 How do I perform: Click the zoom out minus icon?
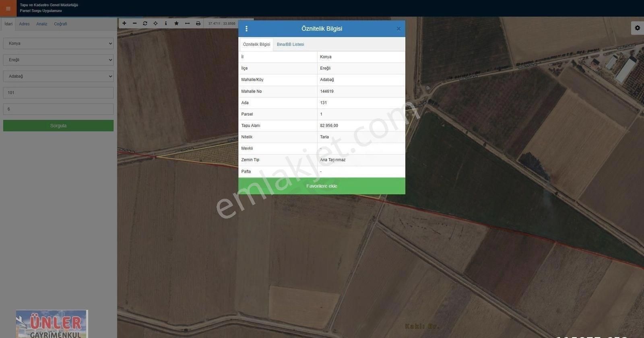point(135,23)
